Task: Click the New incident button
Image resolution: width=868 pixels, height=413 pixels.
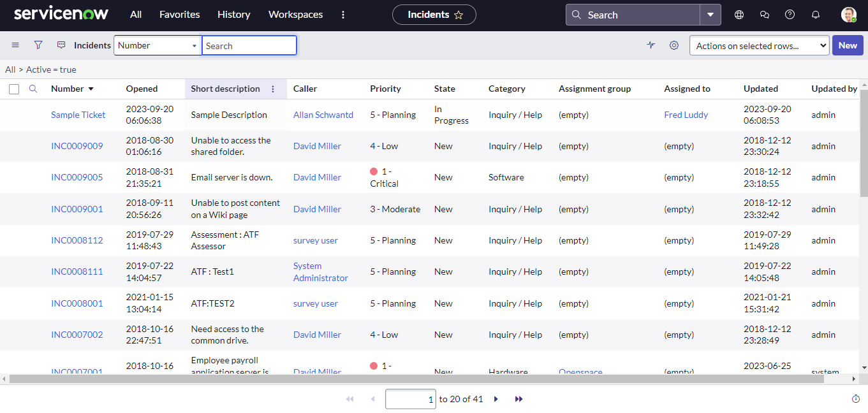Action: (x=847, y=45)
